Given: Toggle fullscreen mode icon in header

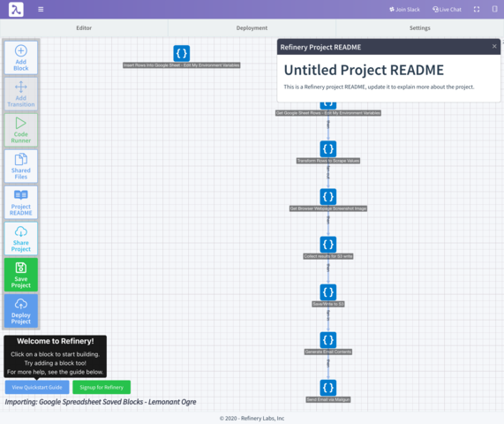Looking at the screenshot, I should 477,10.
